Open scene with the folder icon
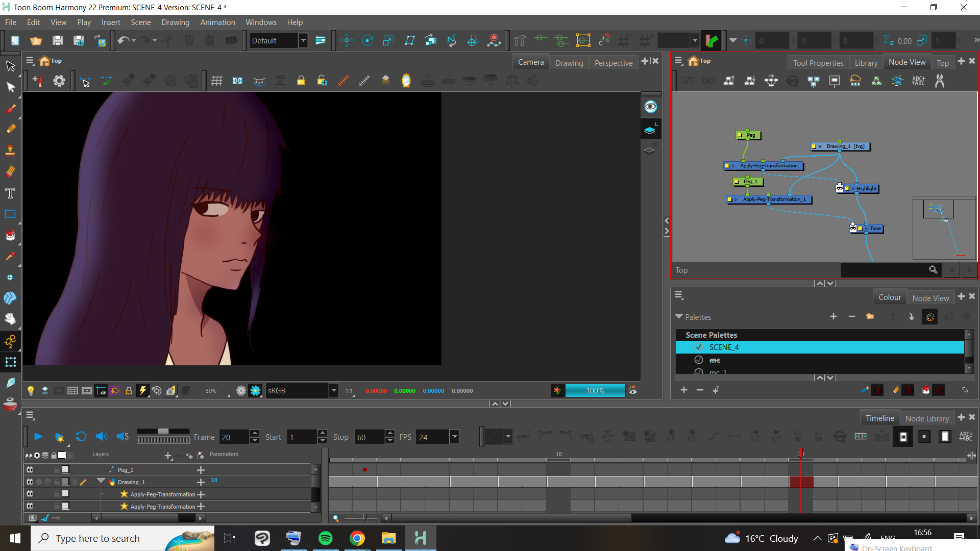 [x=36, y=40]
